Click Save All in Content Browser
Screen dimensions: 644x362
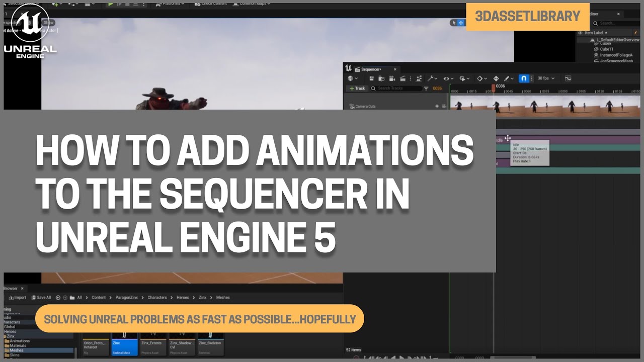tap(41, 298)
